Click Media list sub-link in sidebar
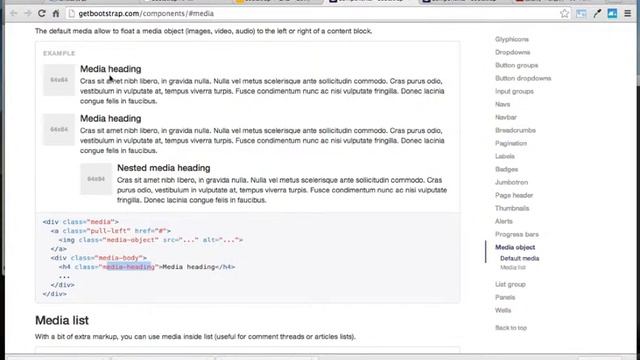 513,268
